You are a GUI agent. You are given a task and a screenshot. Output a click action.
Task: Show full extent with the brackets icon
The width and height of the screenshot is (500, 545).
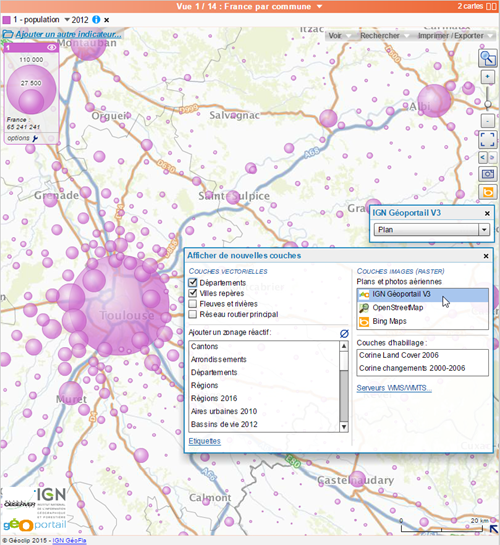pos(487,140)
